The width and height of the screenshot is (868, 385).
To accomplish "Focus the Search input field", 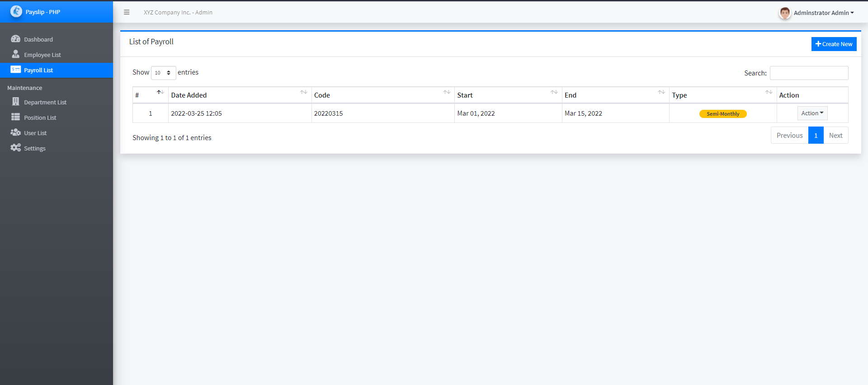I will pos(809,73).
